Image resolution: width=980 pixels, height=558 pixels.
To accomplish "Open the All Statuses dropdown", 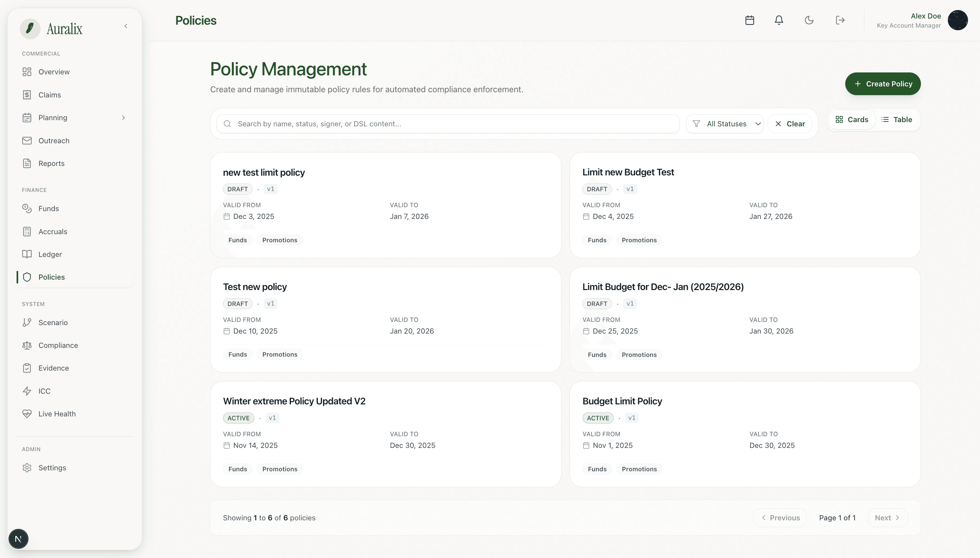I will (x=725, y=123).
